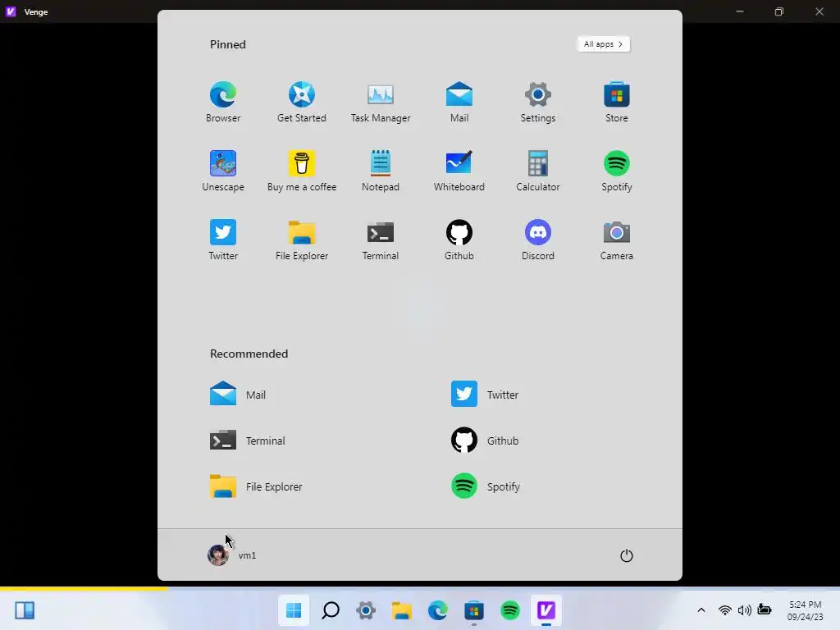Open Microsoft Store on the taskbar
This screenshot has height=630, width=840.
474,610
